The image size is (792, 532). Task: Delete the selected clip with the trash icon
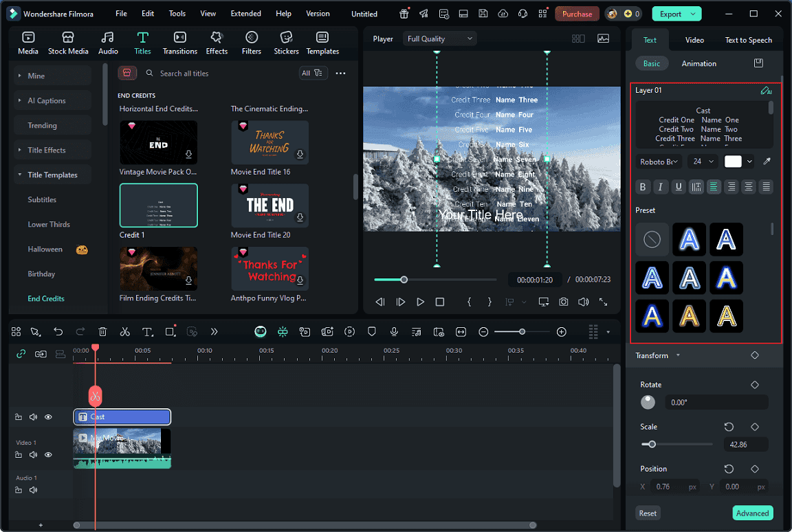coord(102,331)
